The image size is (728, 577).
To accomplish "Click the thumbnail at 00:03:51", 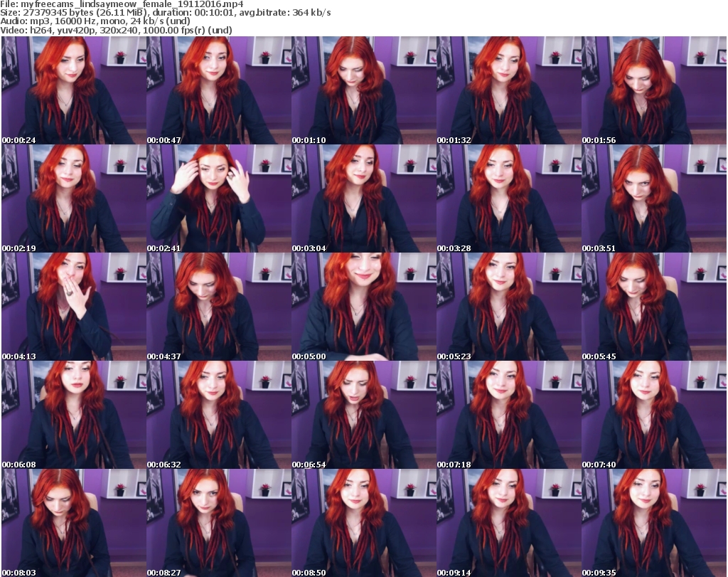I will [653, 198].
